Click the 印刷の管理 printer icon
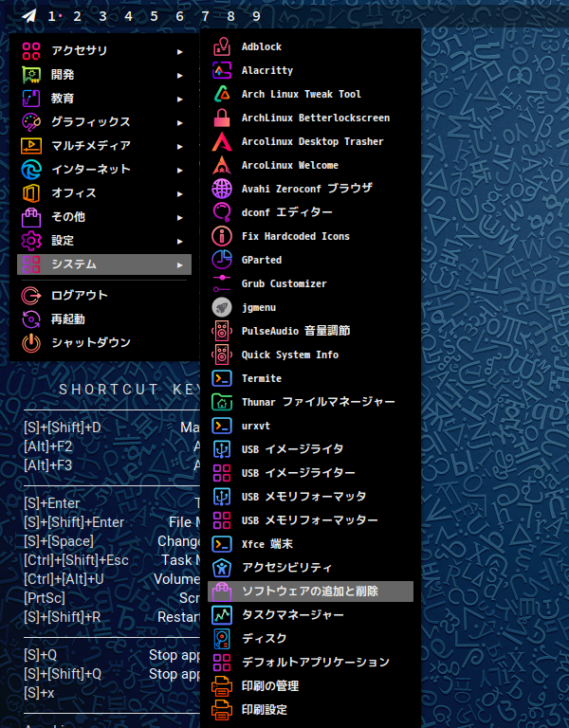 [222, 686]
